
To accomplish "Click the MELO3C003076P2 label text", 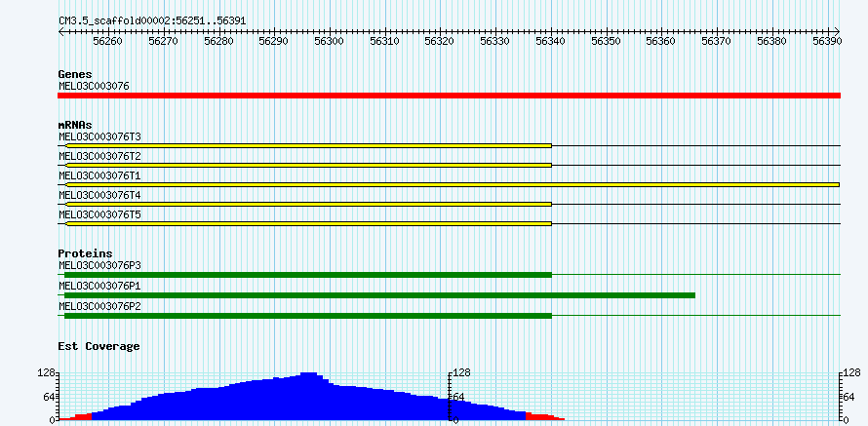I will (x=99, y=306).
